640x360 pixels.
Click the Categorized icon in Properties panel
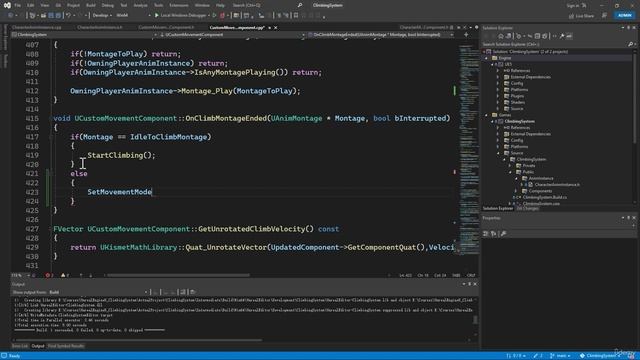[x=486, y=233]
